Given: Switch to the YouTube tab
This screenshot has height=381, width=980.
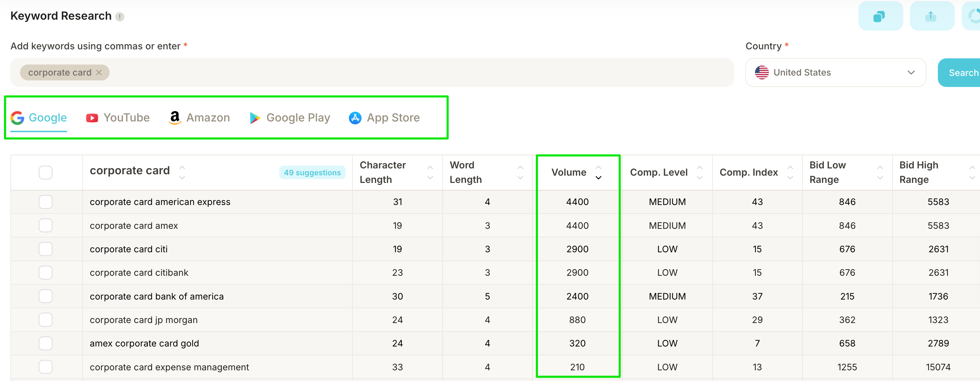Looking at the screenshot, I should [x=118, y=118].
